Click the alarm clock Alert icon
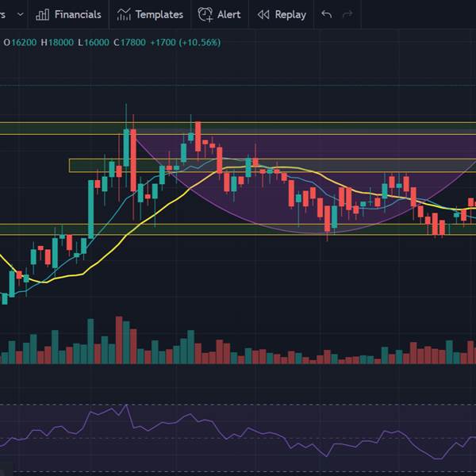 point(205,14)
